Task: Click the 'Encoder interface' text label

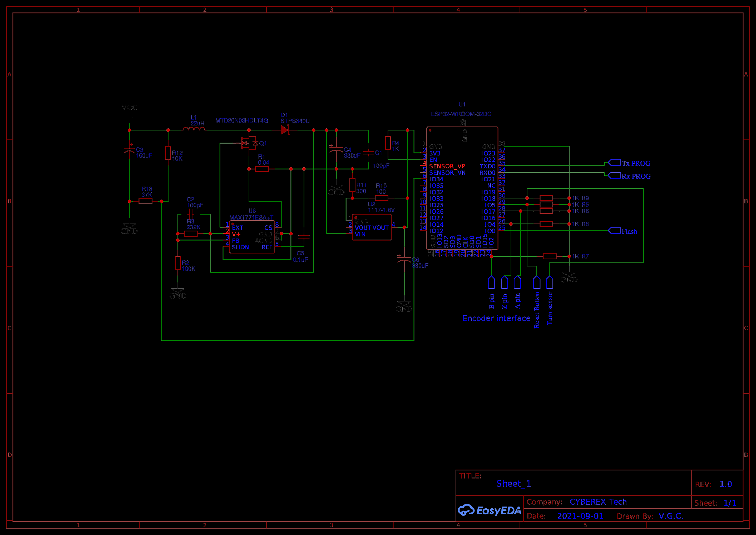Action: (496, 318)
